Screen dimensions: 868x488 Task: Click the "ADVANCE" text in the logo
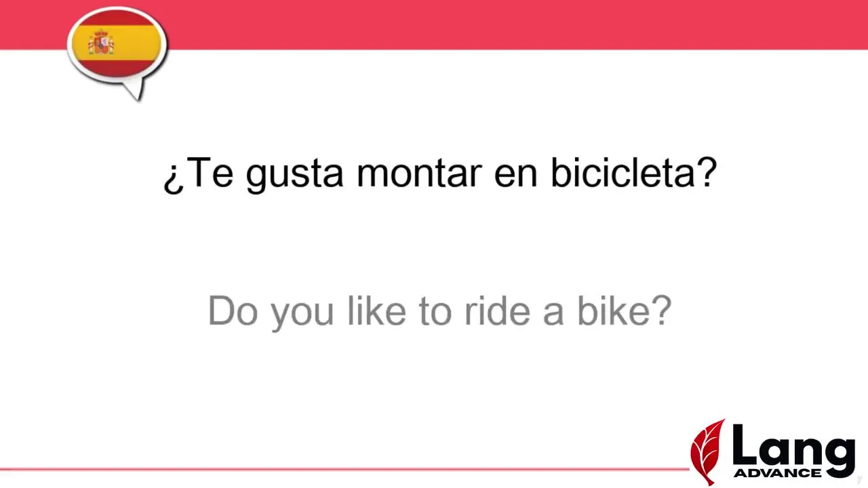click(x=777, y=472)
